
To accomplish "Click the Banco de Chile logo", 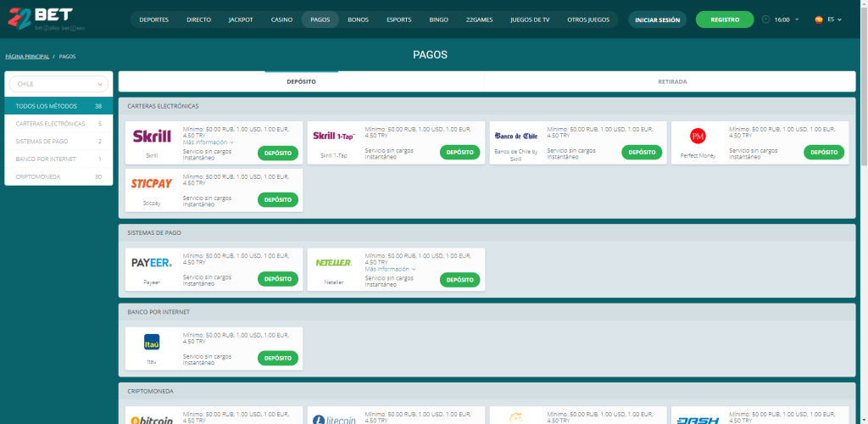I will (x=515, y=136).
